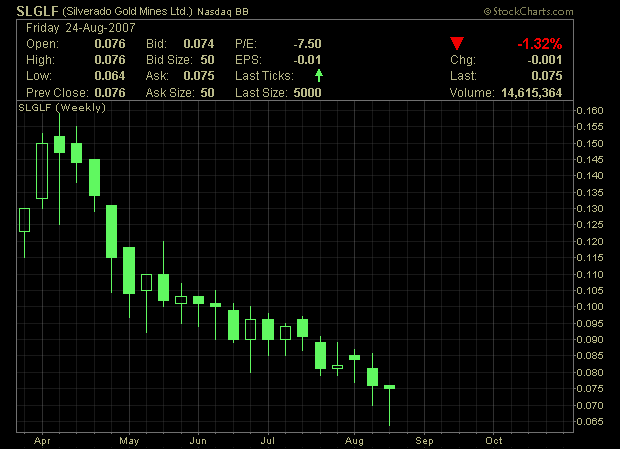Select the -1.32% change percentage
Screen dimensions: 620x449
tap(540, 44)
